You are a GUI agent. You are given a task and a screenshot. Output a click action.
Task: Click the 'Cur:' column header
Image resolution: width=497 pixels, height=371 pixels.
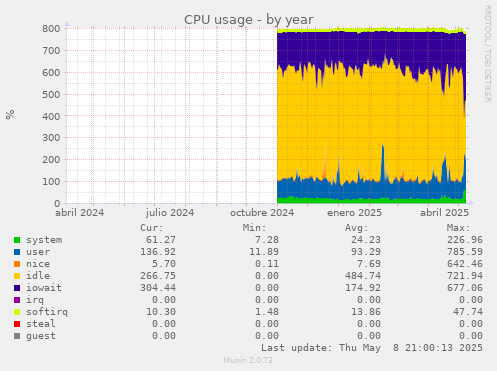tap(152, 228)
